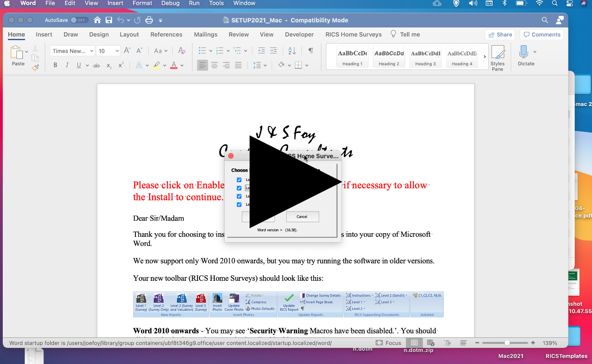Viewport: 592px width, 364px height.
Task: Open the font name dropdown
Action: click(91, 51)
